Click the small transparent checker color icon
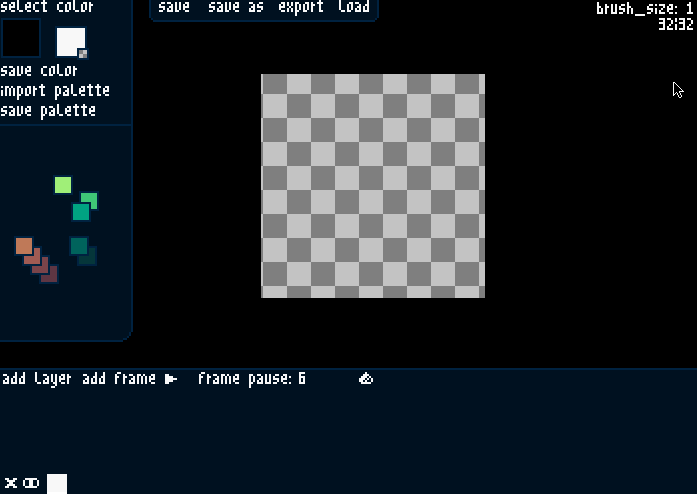 coord(83,54)
